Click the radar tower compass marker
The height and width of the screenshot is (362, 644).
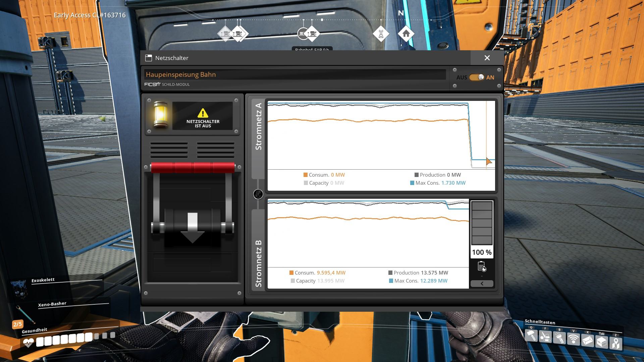tap(381, 34)
